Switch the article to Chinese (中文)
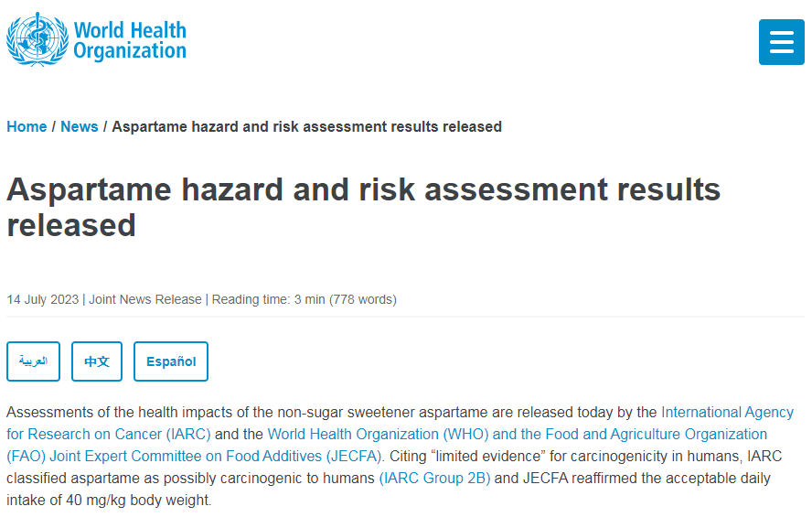Viewport: 812px width, 528px height. coord(97,361)
